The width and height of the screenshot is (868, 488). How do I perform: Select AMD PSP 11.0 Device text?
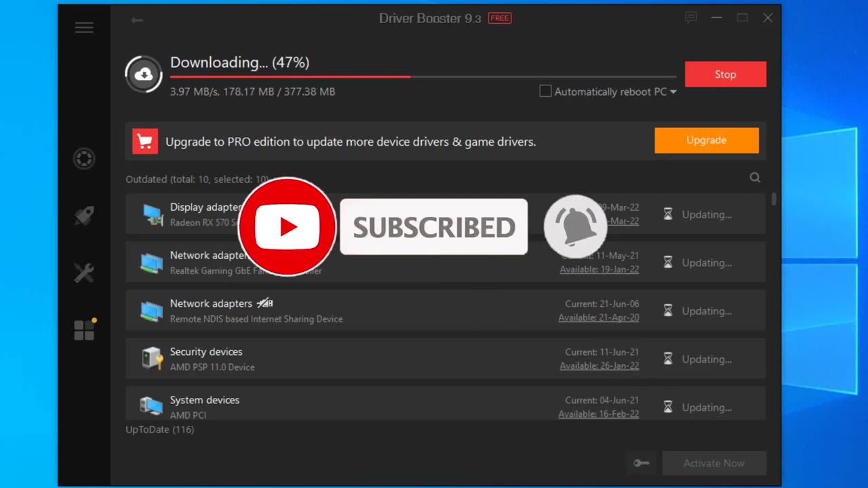pyautogui.click(x=212, y=367)
